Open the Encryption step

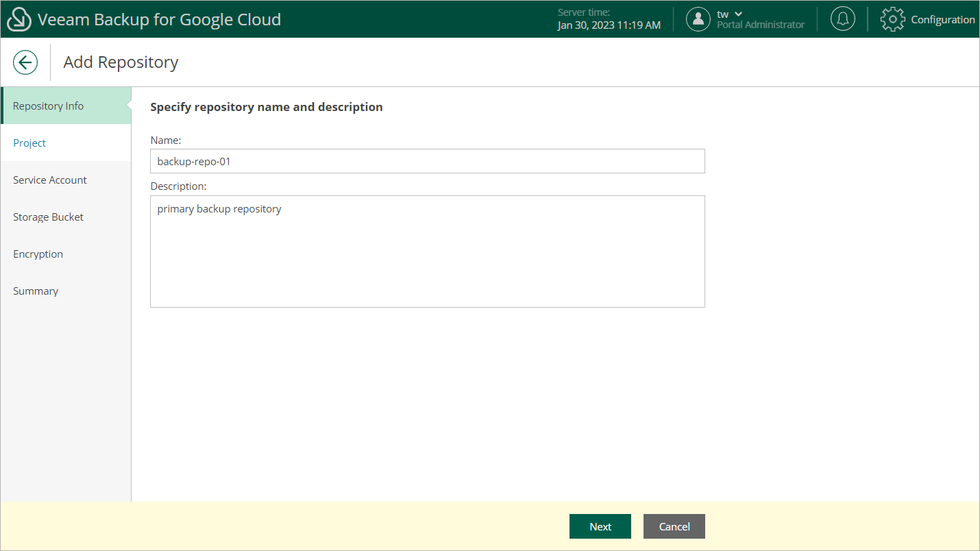(66, 254)
